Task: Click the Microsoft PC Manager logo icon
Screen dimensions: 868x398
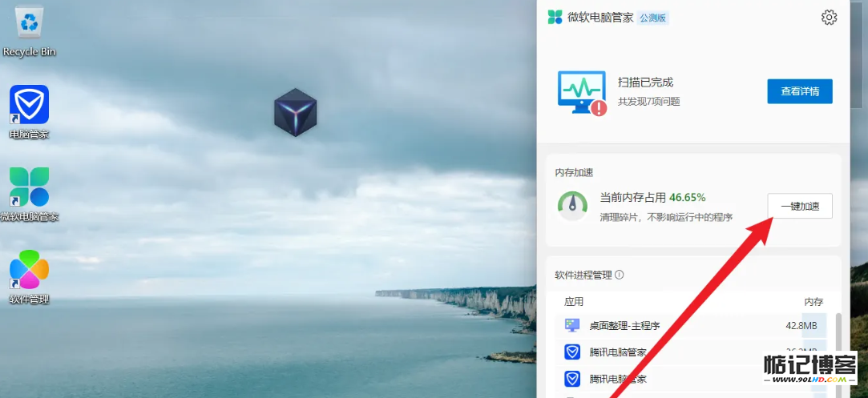Action: pos(555,17)
